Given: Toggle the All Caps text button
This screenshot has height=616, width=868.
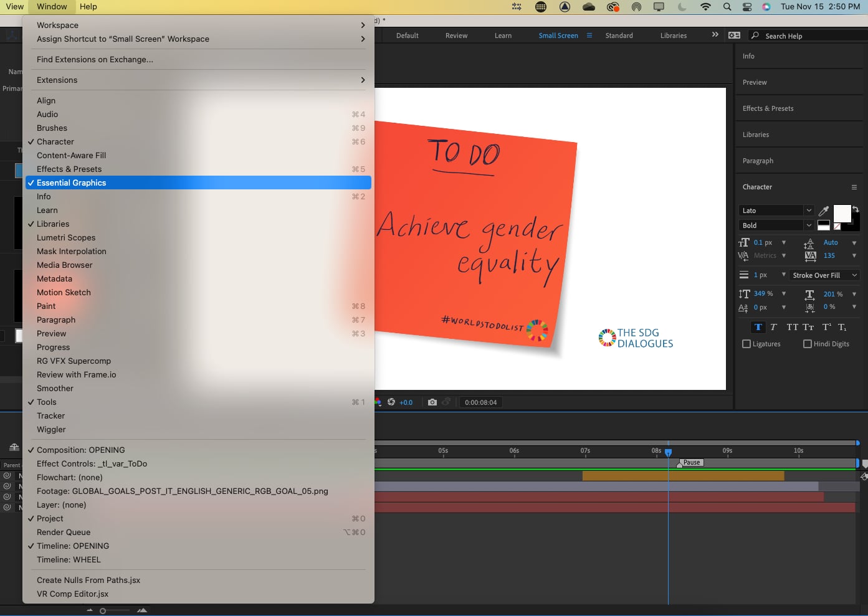Looking at the screenshot, I should coord(792,327).
